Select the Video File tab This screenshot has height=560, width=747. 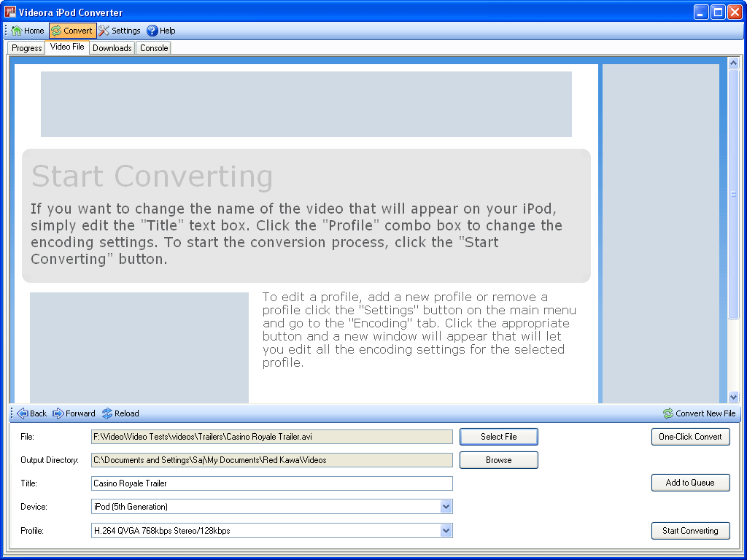coord(67,47)
